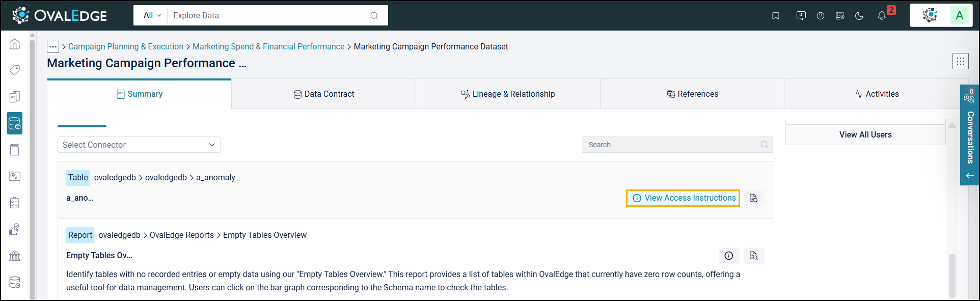Image resolution: width=980 pixels, height=301 pixels.
Task: Click View Access Instructions button
Action: tap(684, 198)
